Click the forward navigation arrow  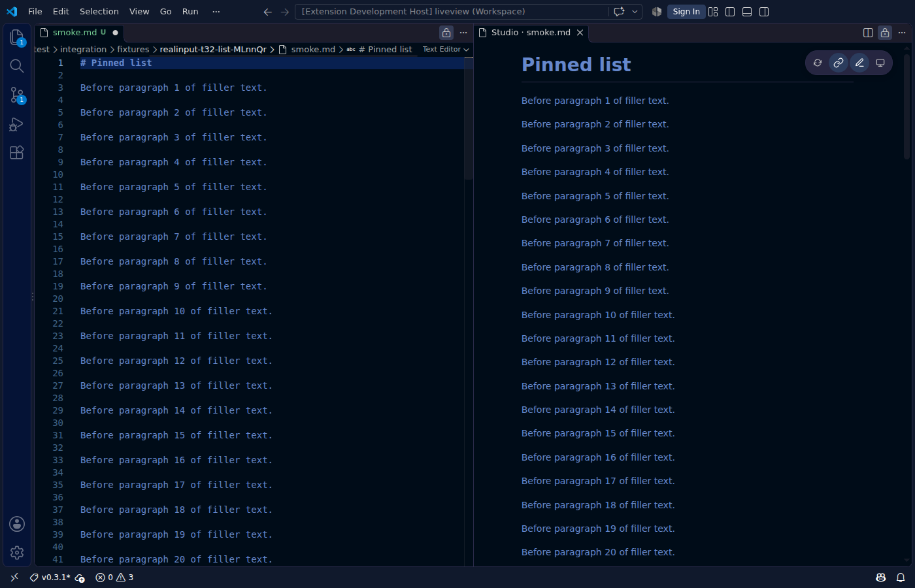[x=284, y=11]
